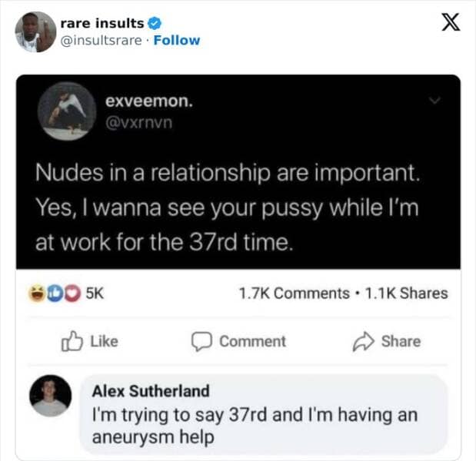The image size is (476, 461).
Task: Follow the rare insults account
Action: pos(177,40)
